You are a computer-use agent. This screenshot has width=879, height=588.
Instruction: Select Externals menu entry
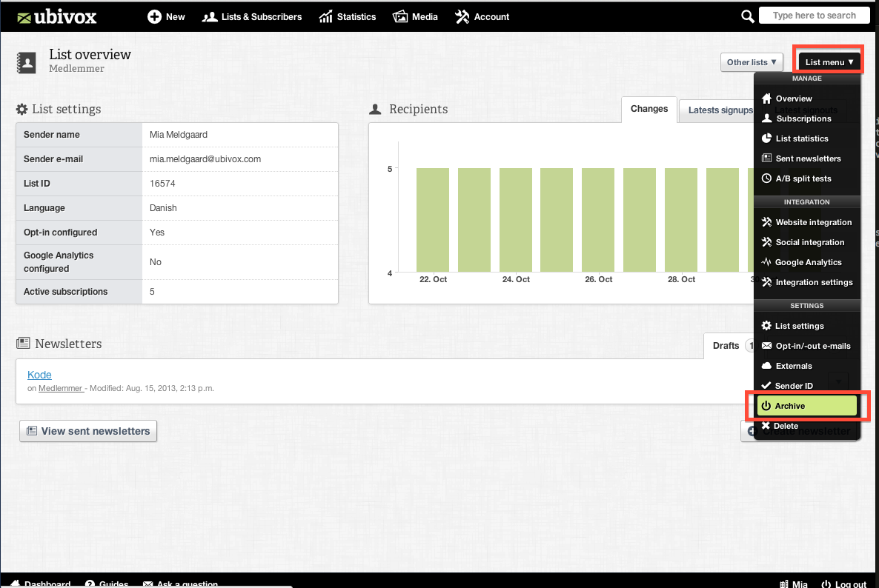(806, 366)
